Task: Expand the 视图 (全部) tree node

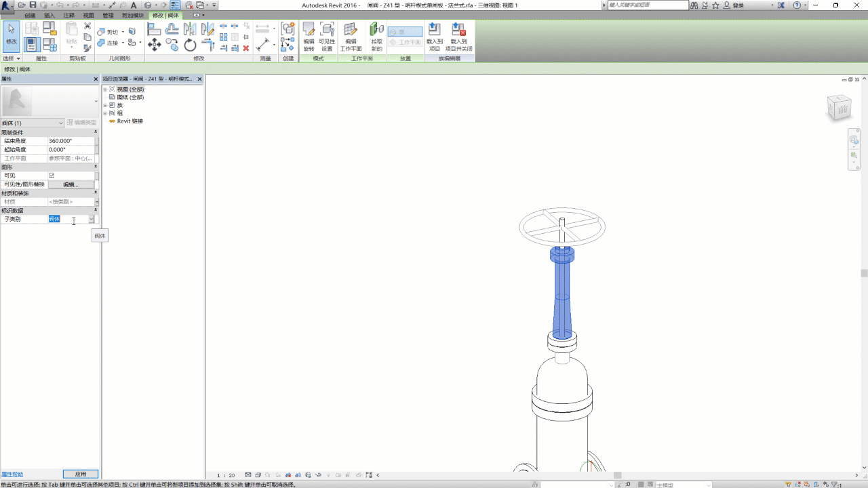Action: 105,89
